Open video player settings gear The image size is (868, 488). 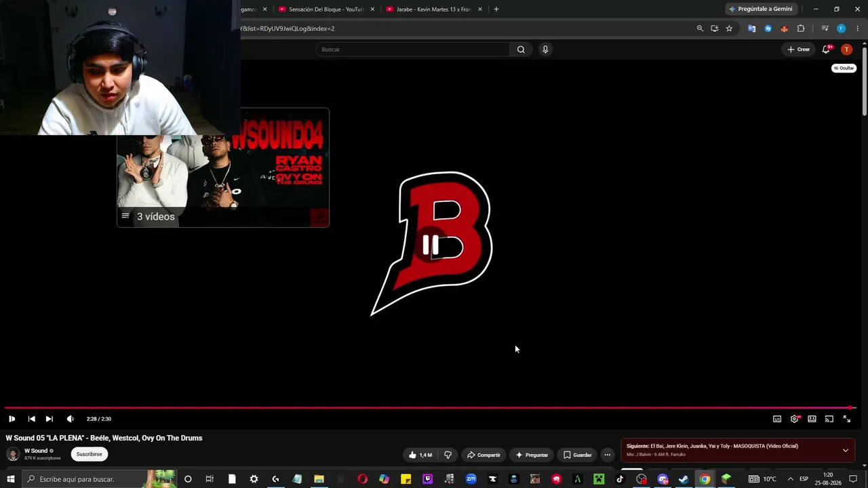coord(795,419)
